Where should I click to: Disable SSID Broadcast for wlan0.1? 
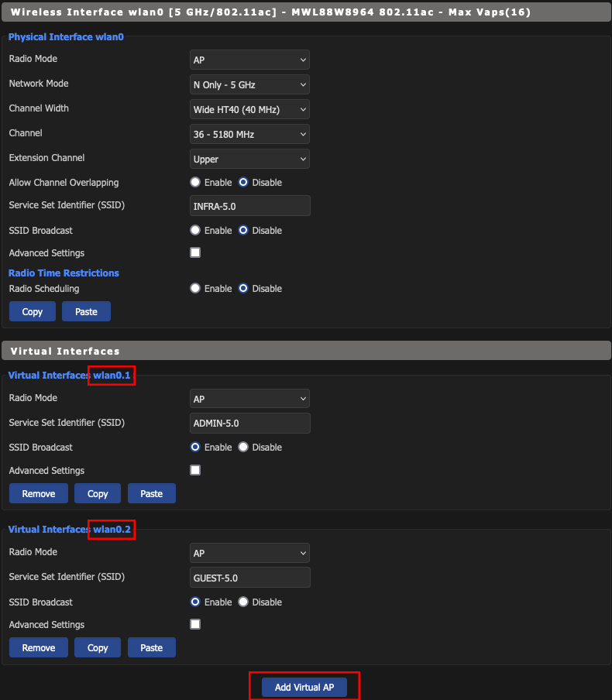click(x=243, y=448)
